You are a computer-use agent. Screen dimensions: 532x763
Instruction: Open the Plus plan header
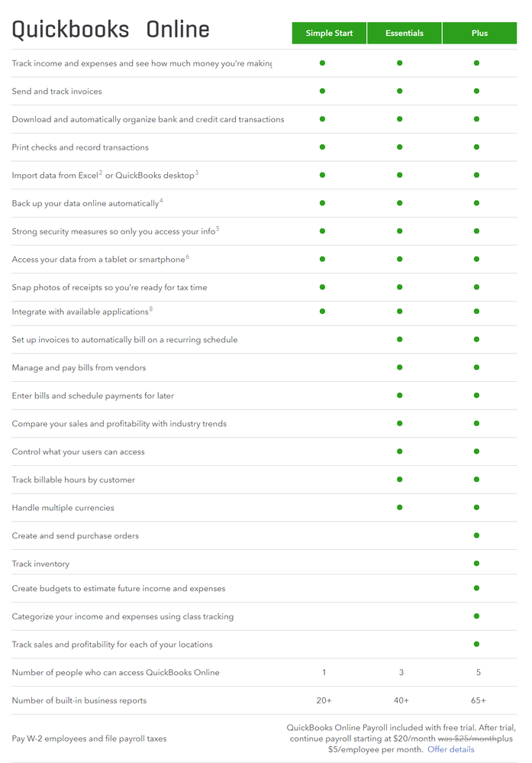pos(479,33)
